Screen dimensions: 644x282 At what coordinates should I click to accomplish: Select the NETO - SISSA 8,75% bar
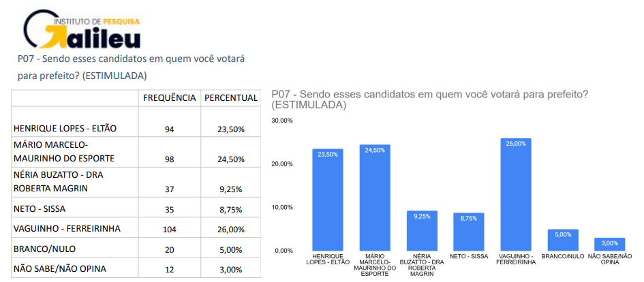469,232
